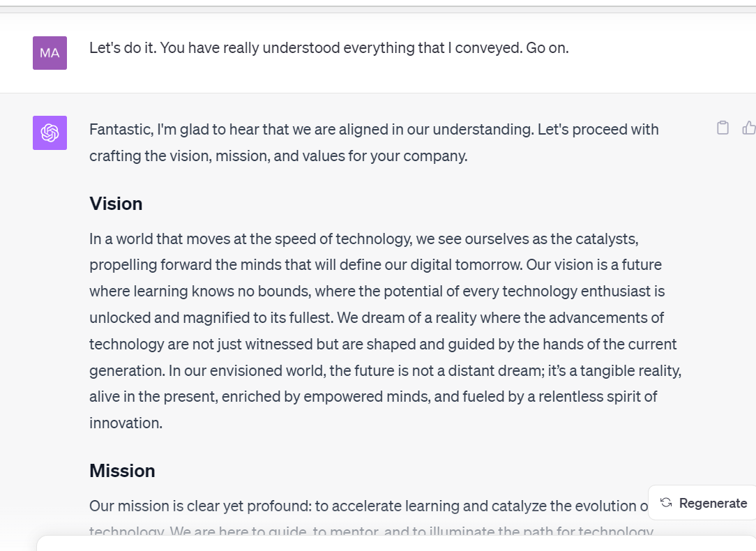
Task: Copy the assistant response to clipboard
Action: [723, 128]
